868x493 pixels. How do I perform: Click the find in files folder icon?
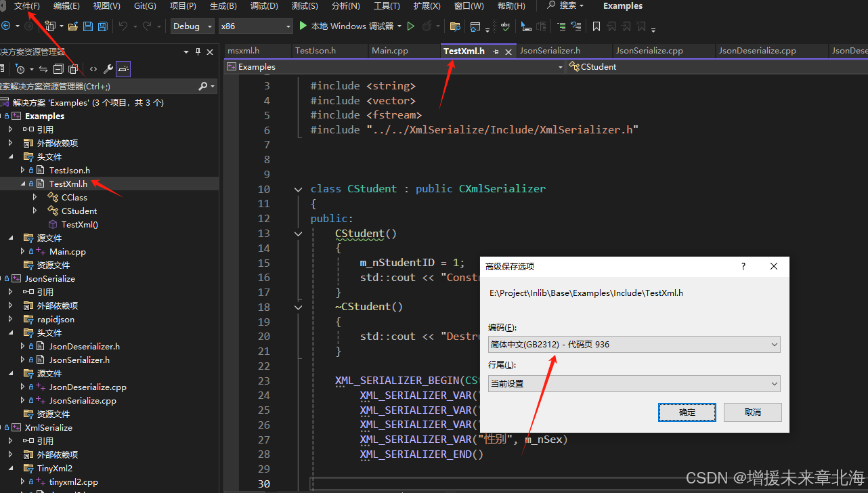455,26
